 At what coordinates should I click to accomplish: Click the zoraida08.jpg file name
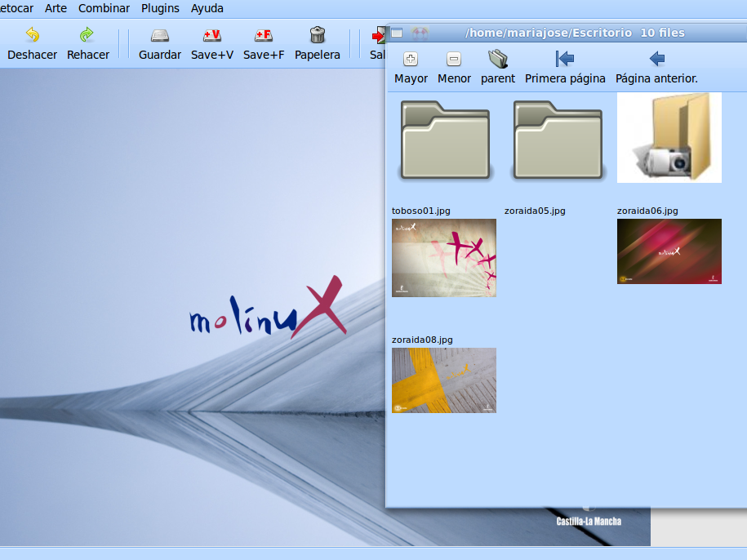coord(422,340)
